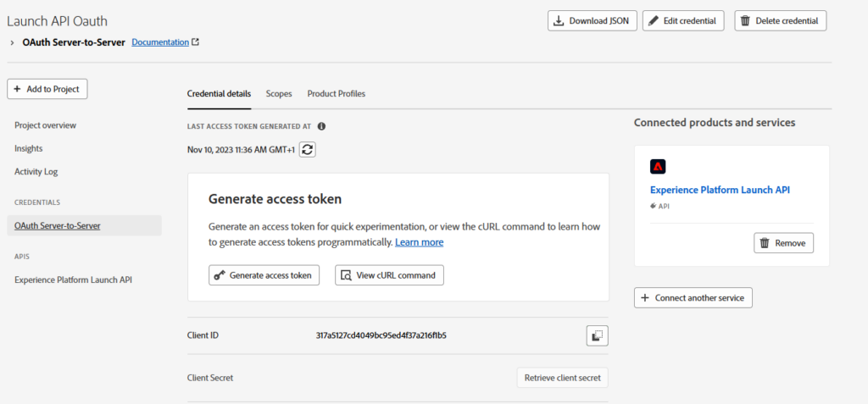Image resolution: width=868 pixels, height=404 pixels.
Task: Delete credential using trash button
Action: pos(780,21)
